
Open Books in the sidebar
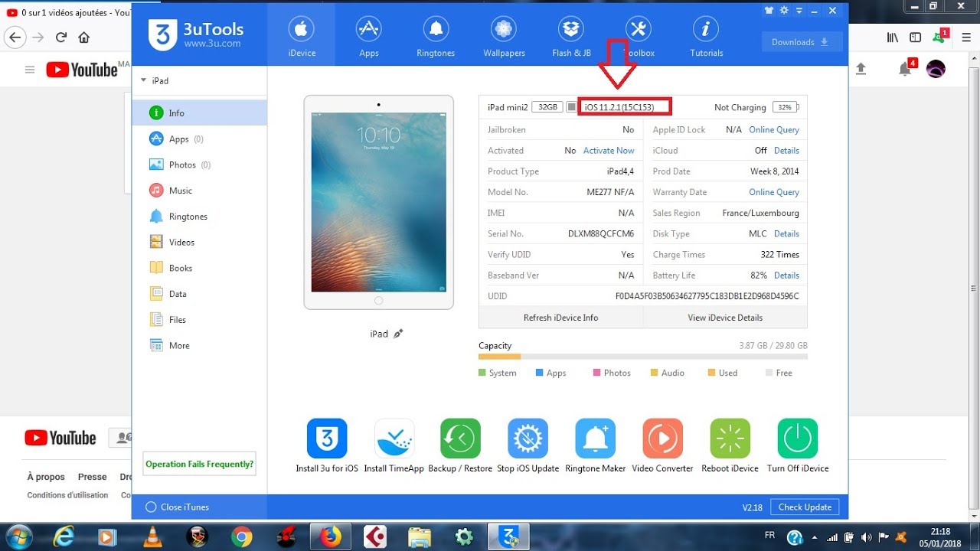pyautogui.click(x=199, y=268)
